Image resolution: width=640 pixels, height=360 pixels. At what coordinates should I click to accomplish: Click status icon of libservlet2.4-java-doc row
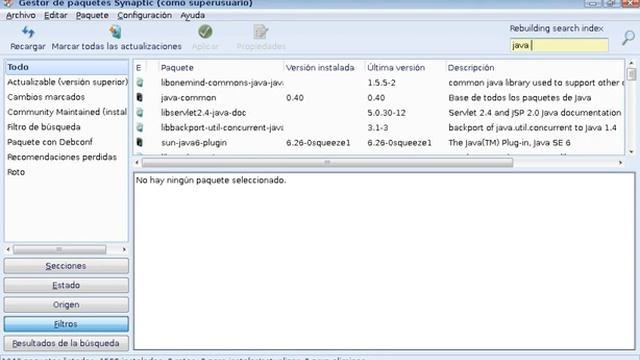click(140, 113)
